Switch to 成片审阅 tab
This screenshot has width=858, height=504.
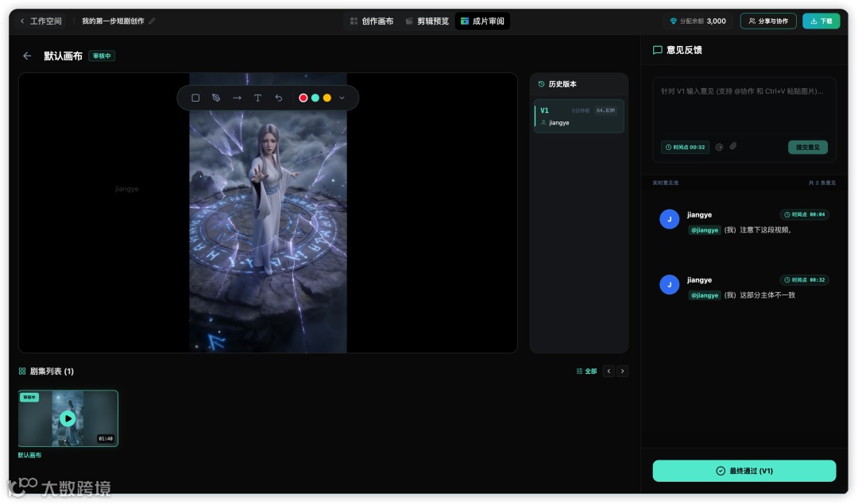tap(483, 21)
